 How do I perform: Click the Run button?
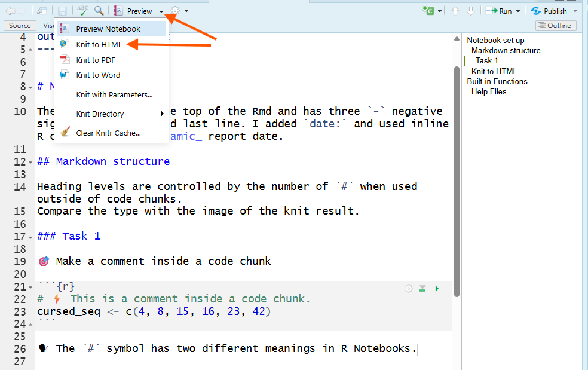coord(499,11)
